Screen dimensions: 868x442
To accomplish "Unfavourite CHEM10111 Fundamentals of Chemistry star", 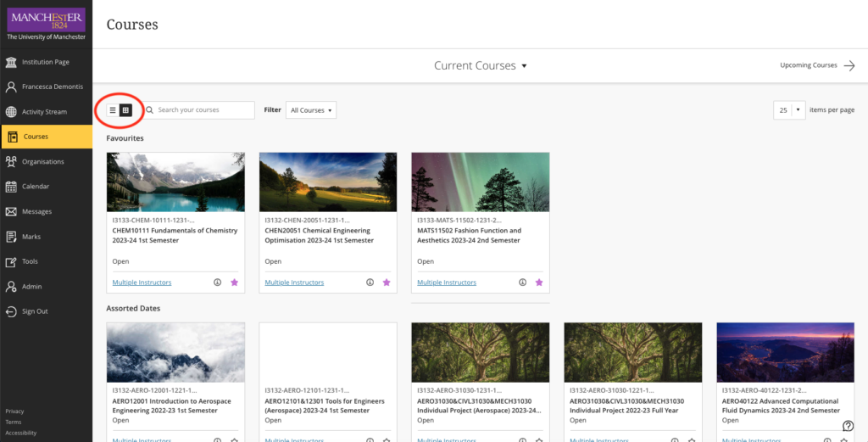I will (234, 283).
